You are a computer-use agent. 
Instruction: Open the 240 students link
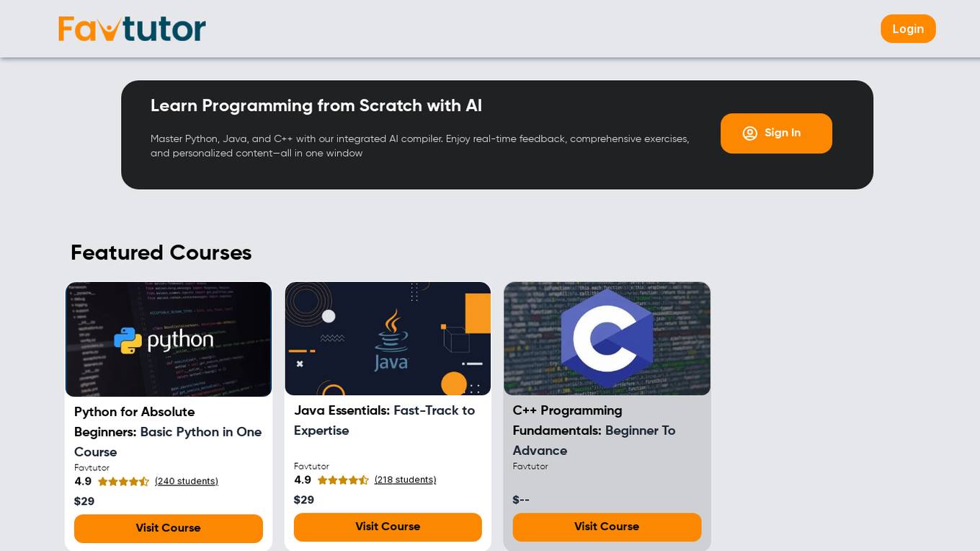click(x=187, y=482)
